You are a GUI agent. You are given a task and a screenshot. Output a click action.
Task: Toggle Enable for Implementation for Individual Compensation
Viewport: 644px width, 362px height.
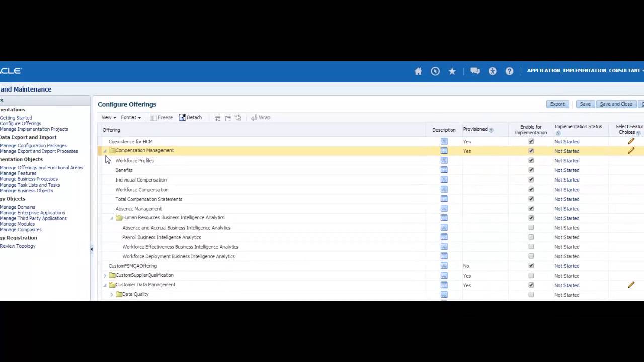tap(531, 179)
